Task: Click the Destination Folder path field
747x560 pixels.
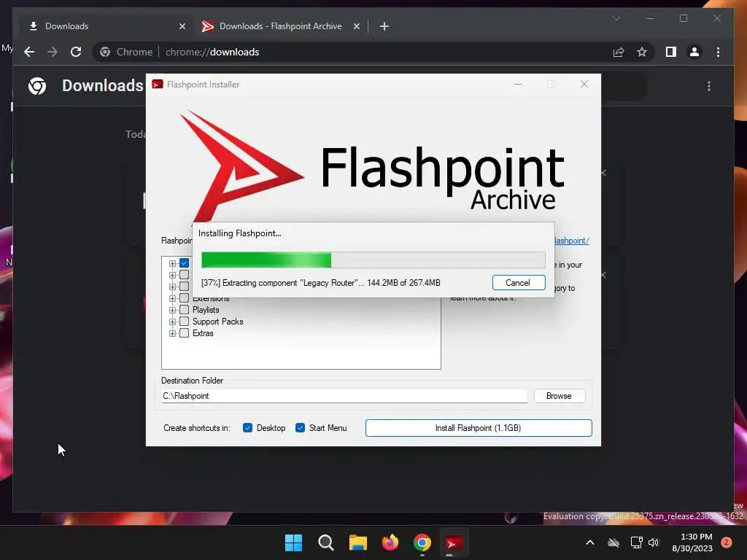Action: tap(344, 396)
